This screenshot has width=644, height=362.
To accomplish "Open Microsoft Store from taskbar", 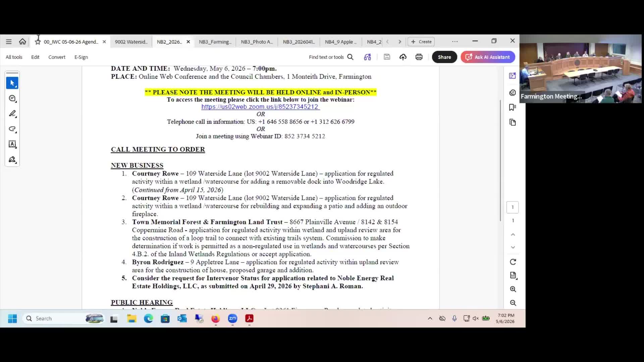I will click(x=165, y=318).
